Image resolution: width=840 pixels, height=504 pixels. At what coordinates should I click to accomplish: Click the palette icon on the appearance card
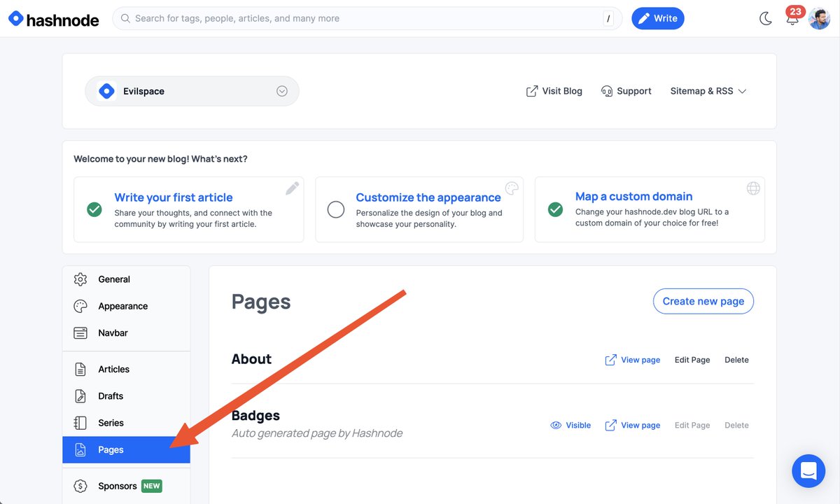[x=512, y=188]
